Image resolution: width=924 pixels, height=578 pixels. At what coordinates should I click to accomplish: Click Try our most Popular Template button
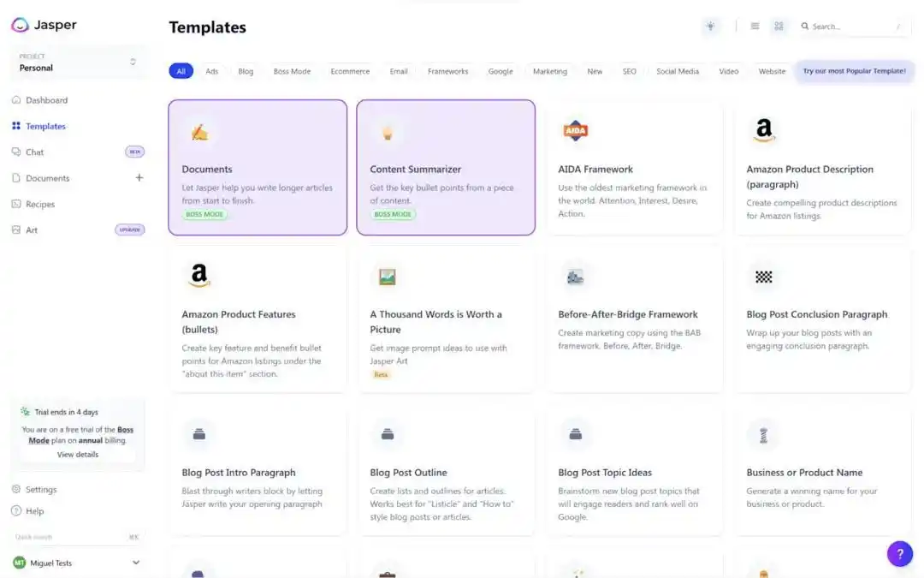[x=853, y=71]
